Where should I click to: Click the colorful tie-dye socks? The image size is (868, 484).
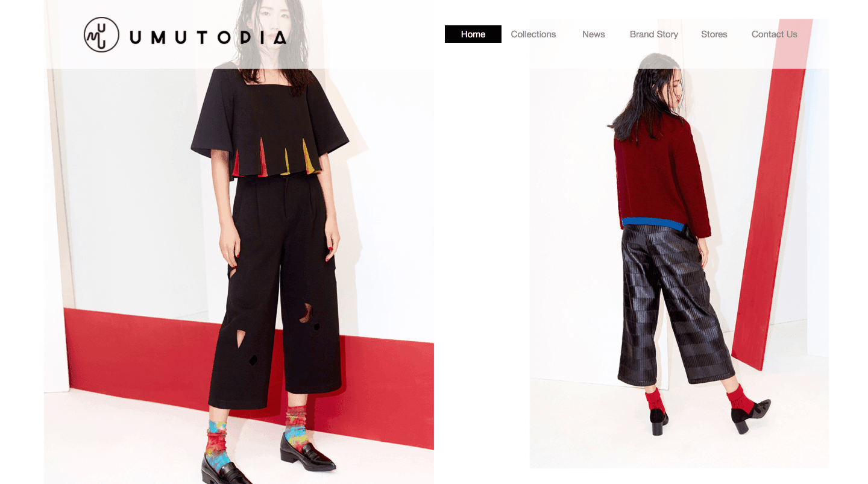[x=259, y=437]
